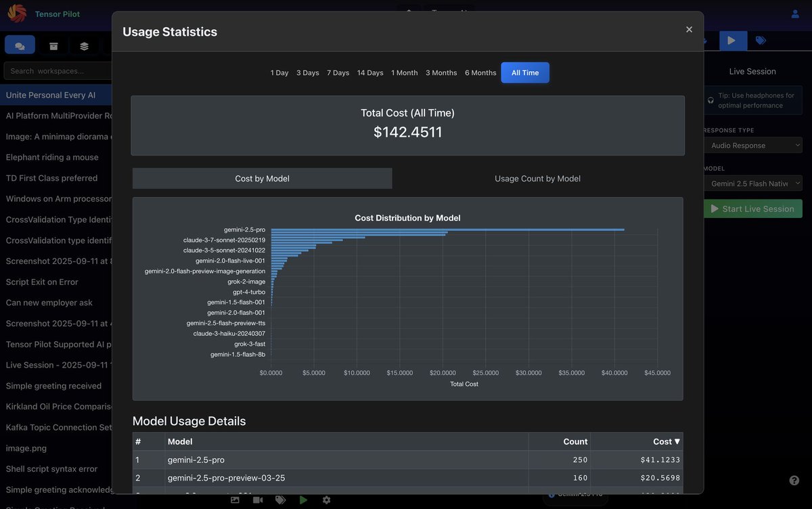Open workspace Kirkland Oil Price Comparison
The image size is (812, 509).
(56, 406)
